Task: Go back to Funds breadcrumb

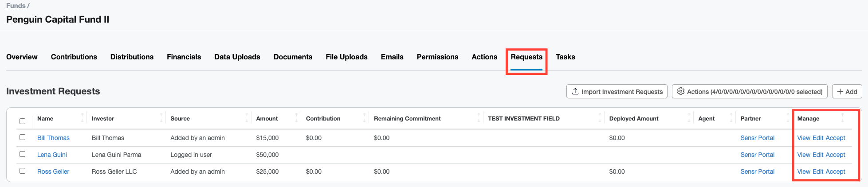Action: tap(16, 6)
